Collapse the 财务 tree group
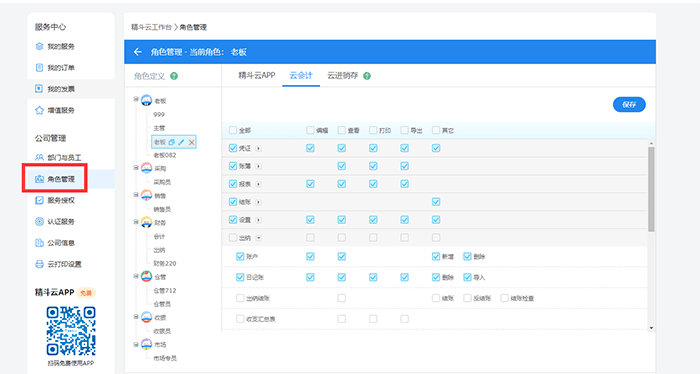Image resolution: width=700 pixels, height=374 pixels. [136, 221]
